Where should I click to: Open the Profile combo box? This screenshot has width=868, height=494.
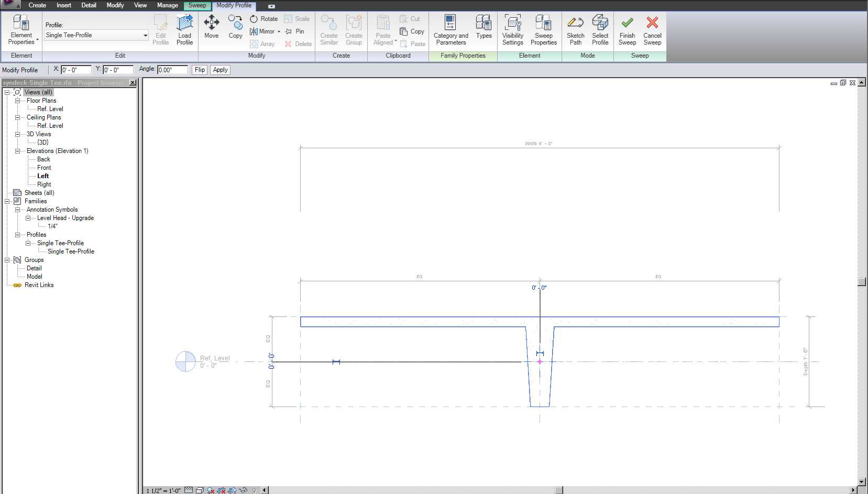coord(96,35)
